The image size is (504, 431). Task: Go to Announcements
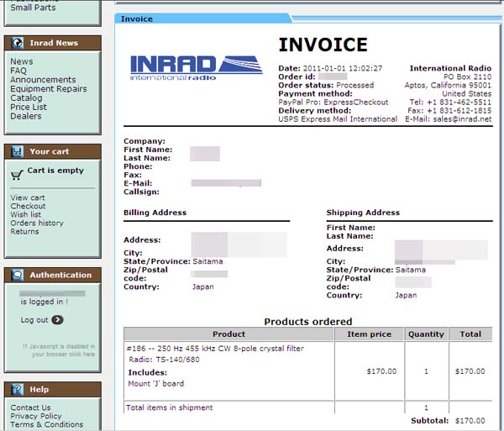click(43, 79)
